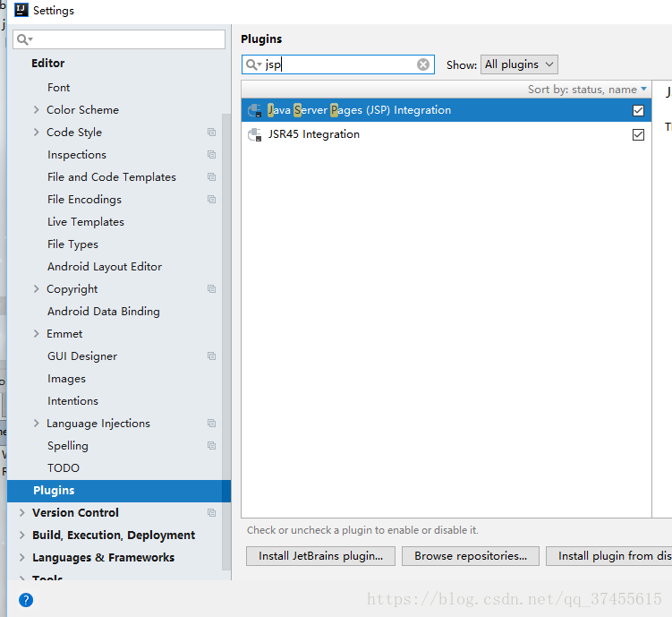Disable the Java Server Pages Integration checkbox
The height and width of the screenshot is (617, 672).
tap(638, 111)
